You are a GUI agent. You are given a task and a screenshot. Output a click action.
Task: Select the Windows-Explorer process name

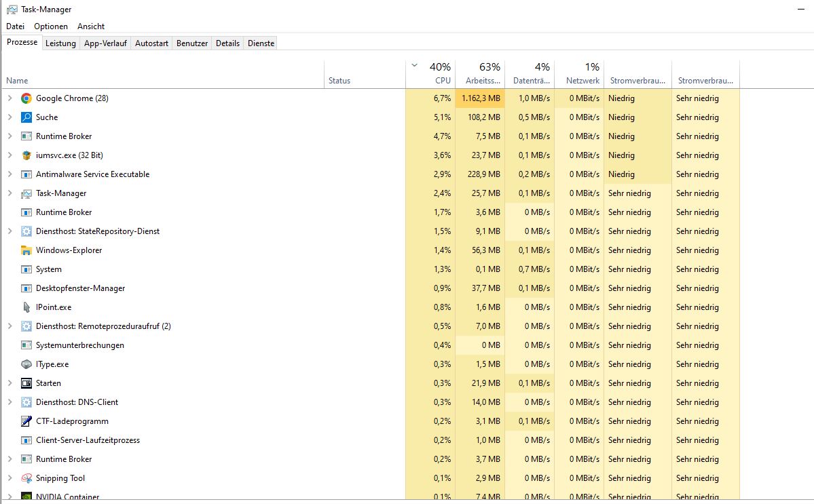[x=69, y=250]
